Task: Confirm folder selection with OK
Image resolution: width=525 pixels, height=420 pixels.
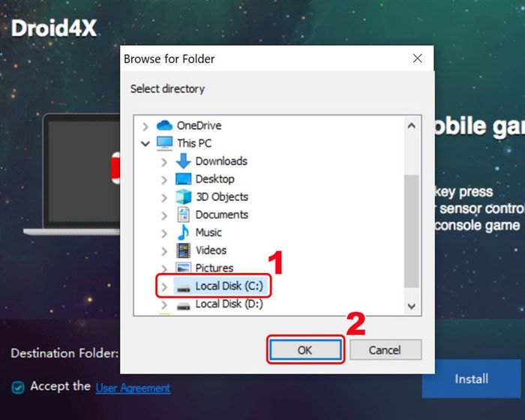Action: 305,349
